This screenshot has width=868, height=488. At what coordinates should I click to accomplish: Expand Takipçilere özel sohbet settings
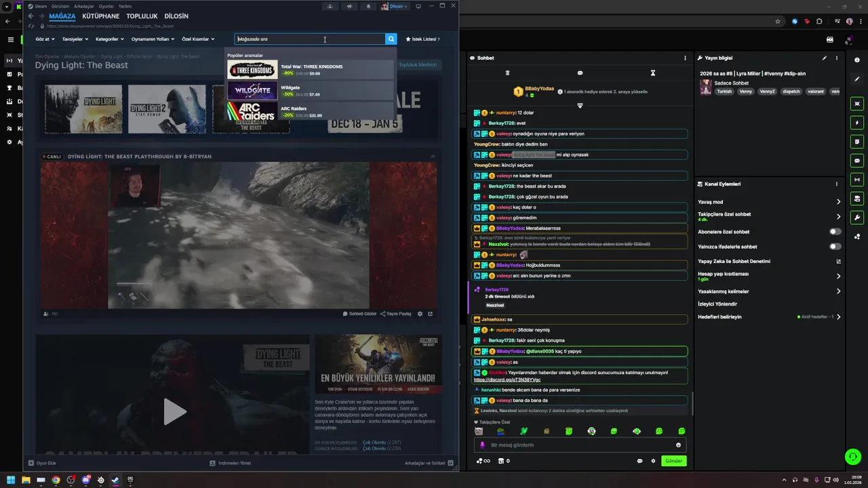769,216
